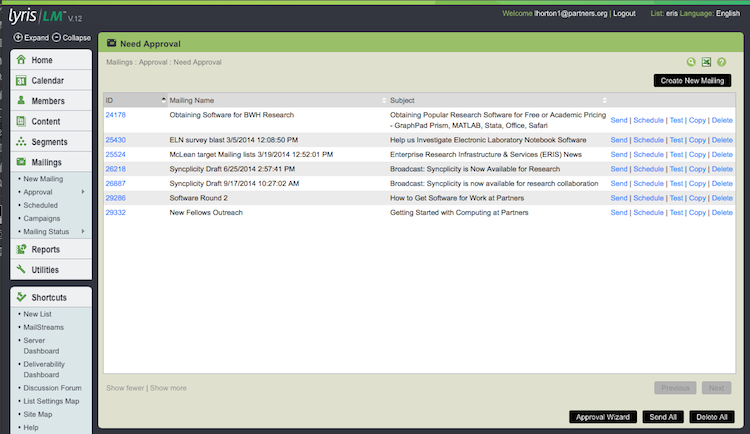Open Deliverability Dashboard shortcut
The height and width of the screenshot is (434, 750).
click(44, 369)
